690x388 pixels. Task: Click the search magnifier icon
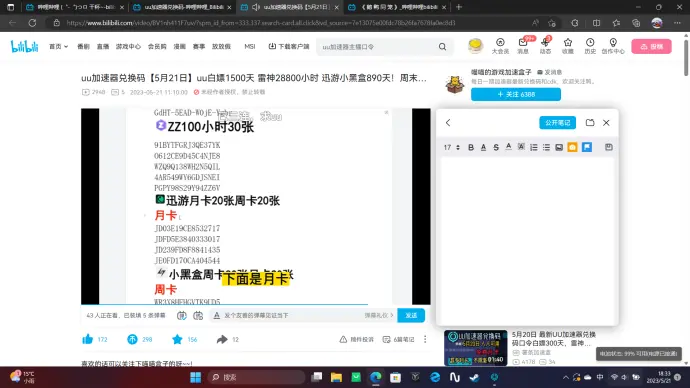[x=442, y=47]
